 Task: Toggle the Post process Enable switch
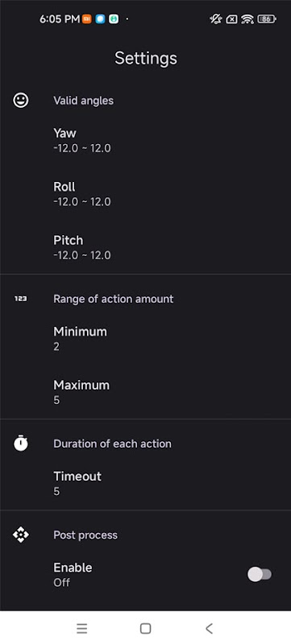pos(260,574)
